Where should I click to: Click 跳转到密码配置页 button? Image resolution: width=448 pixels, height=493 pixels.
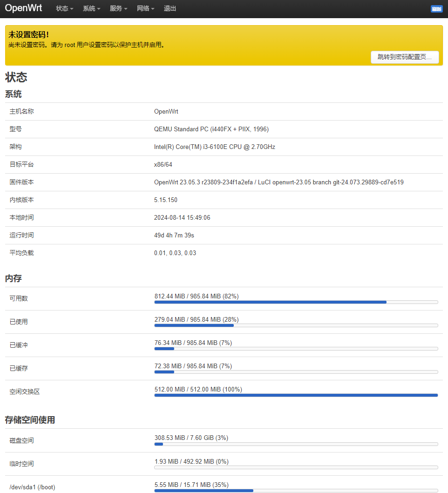pos(405,57)
